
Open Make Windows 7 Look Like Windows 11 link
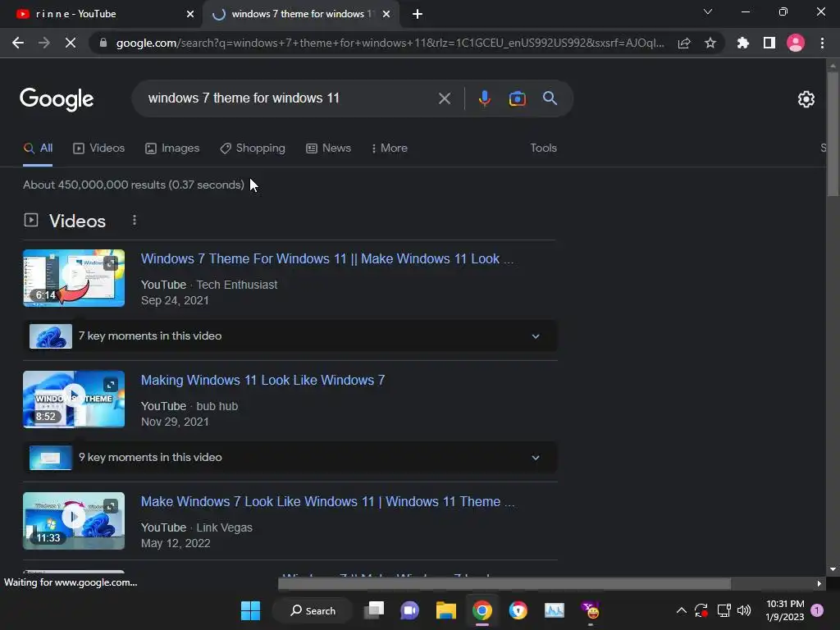(327, 502)
